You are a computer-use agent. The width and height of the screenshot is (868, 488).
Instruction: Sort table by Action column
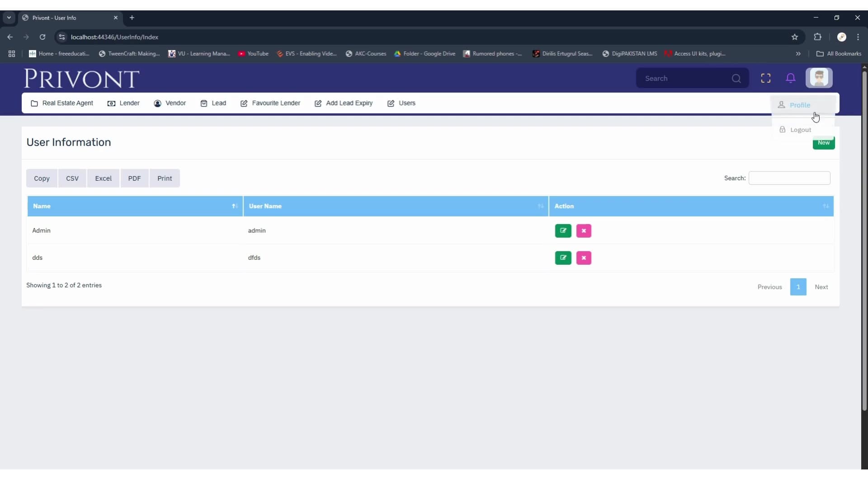tap(691, 206)
